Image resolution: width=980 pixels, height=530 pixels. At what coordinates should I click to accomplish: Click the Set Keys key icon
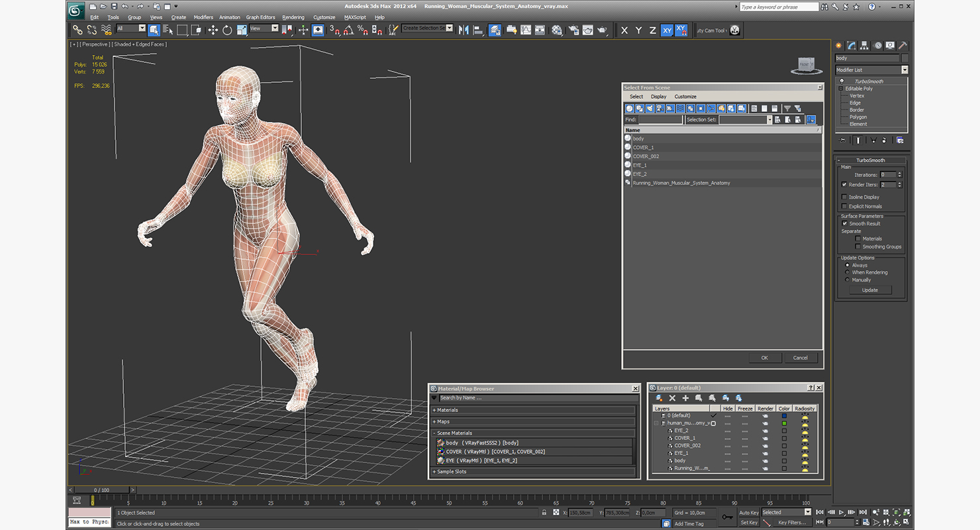coord(728,517)
